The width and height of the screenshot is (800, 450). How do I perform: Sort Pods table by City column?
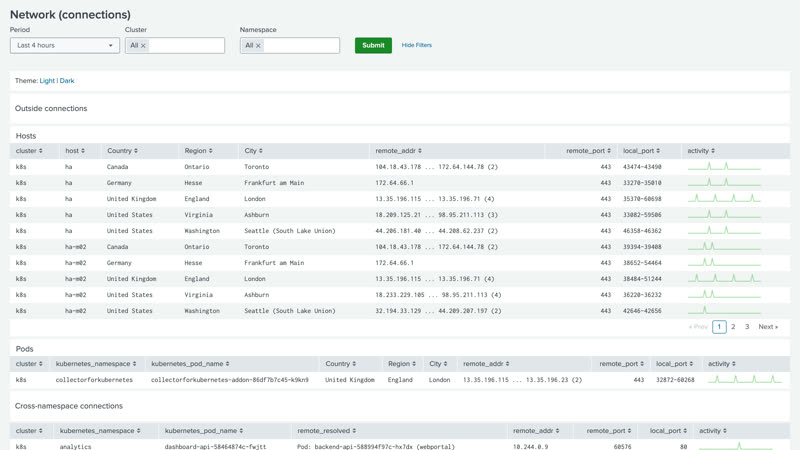click(438, 364)
